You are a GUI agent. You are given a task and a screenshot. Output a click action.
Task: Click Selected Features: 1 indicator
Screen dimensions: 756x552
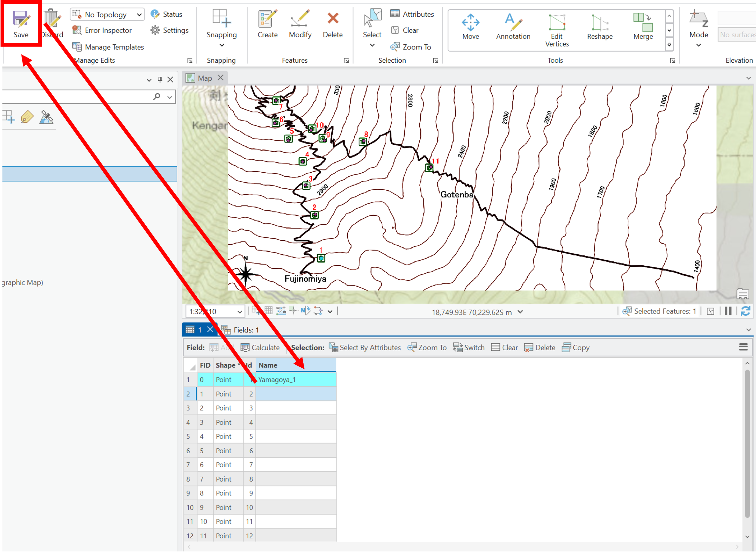pyautogui.click(x=659, y=311)
